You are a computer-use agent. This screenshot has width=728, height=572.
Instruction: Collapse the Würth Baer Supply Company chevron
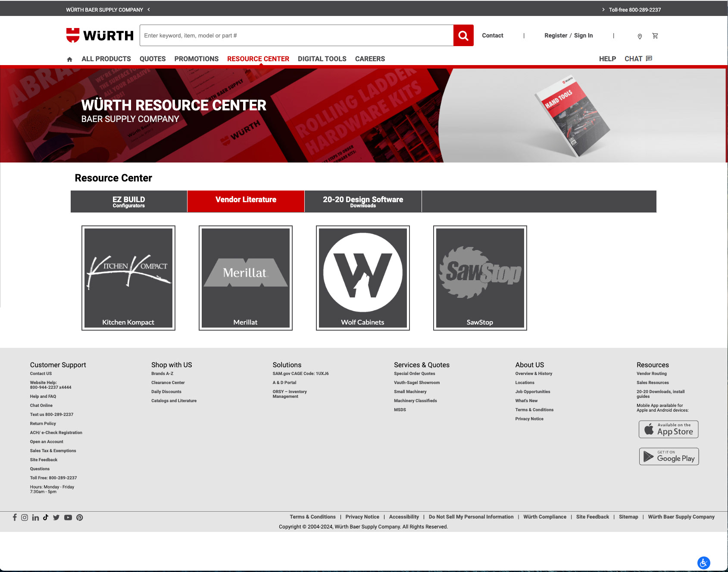(149, 9)
